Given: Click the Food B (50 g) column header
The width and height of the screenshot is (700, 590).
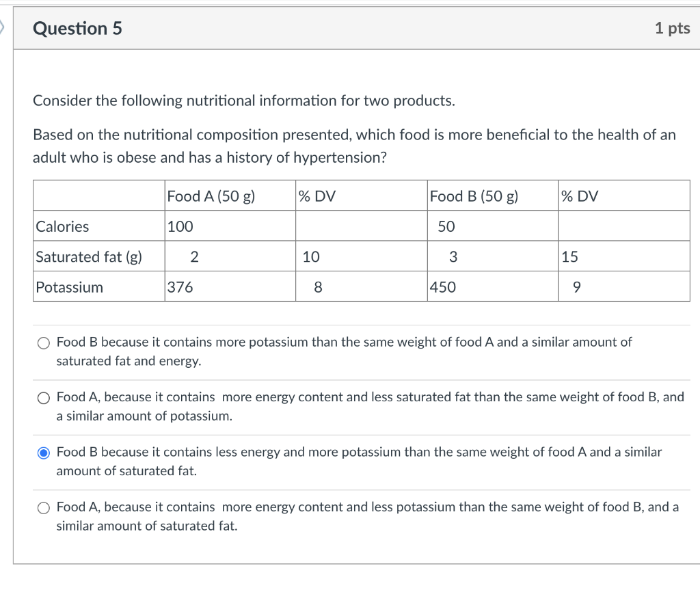Looking at the screenshot, I should [x=473, y=196].
